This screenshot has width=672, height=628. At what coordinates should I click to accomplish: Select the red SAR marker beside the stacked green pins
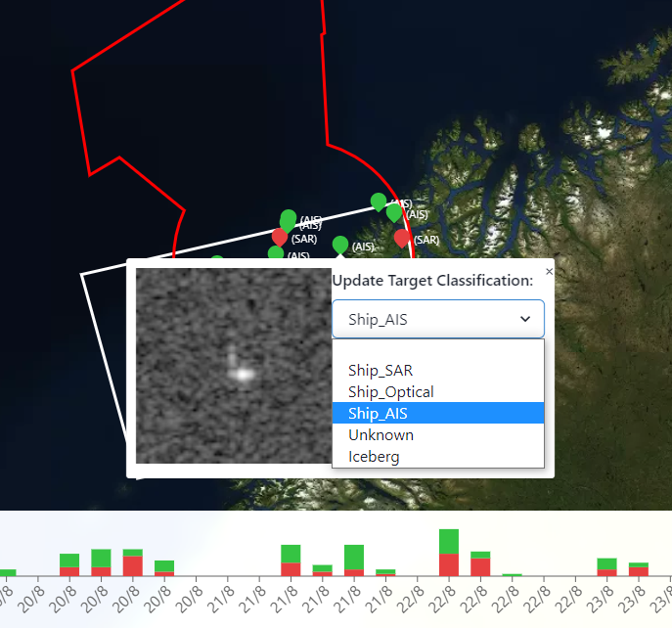click(280, 236)
